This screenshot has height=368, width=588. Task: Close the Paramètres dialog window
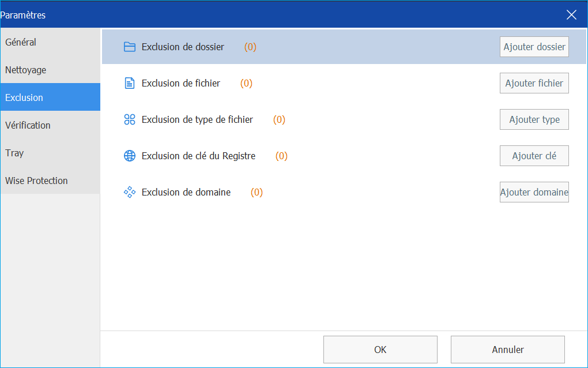coord(571,14)
